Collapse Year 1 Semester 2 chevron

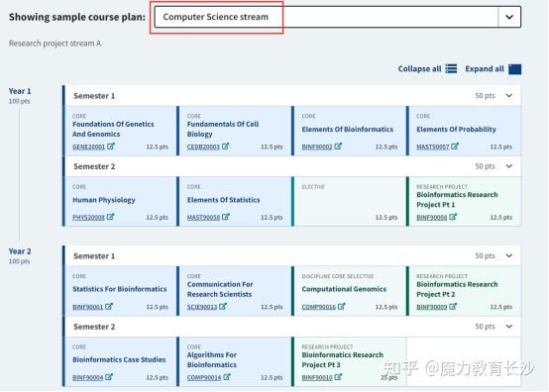[509, 166]
